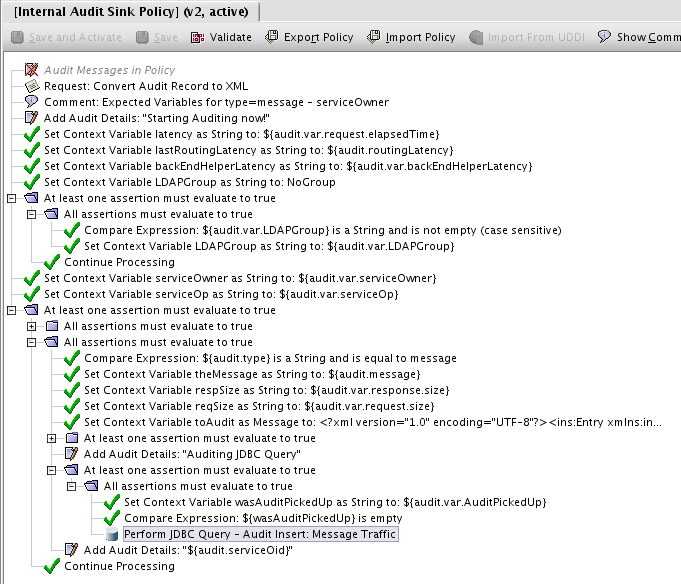681x584 pixels.
Task: Expand the folder above Auditing JDBC Query
Action: 52,438
